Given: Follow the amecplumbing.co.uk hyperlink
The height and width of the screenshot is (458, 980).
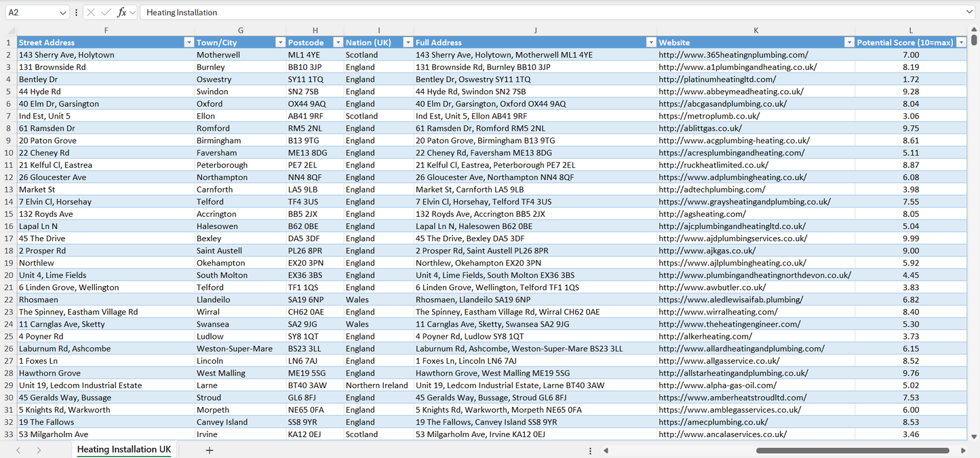Looking at the screenshot, I should [x=712, y=421].
